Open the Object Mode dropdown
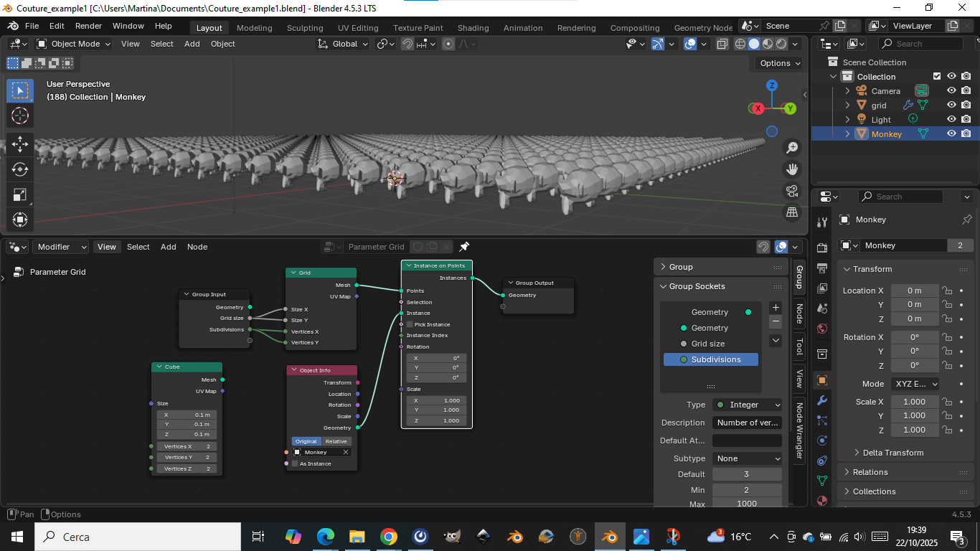This screenshot has width=980, height=551. tap(74, 44)
